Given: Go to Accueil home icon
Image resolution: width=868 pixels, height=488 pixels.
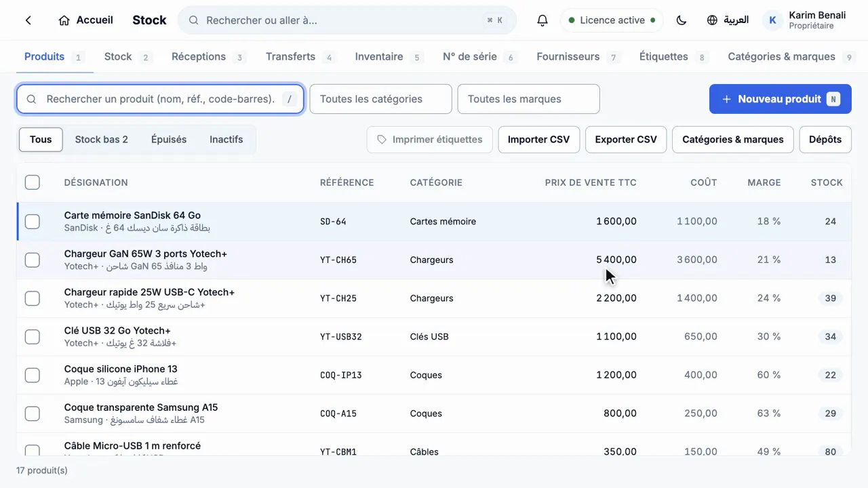Looking at the screenshot, I should [x=64, y=20].
